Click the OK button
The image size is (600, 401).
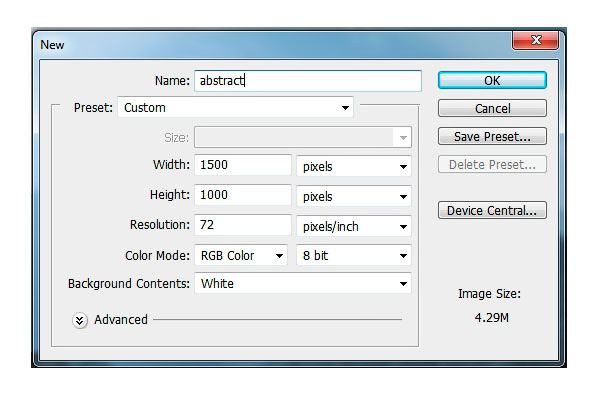click(492, 80)
